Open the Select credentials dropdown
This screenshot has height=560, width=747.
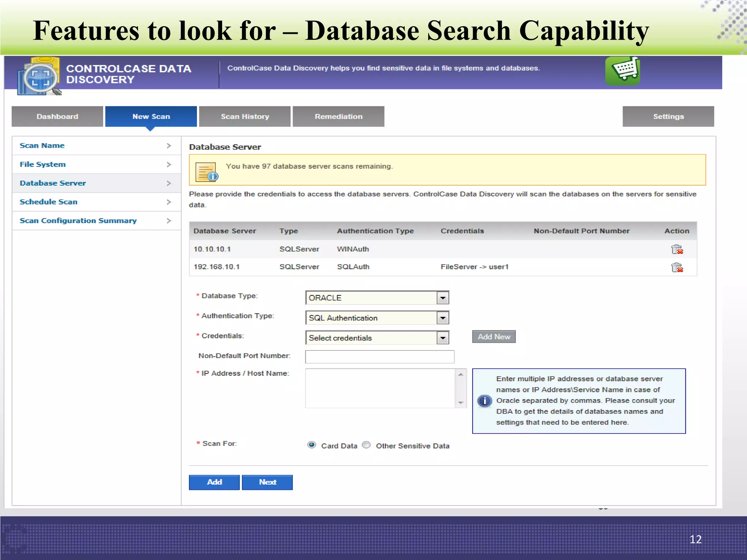tap(377, 338)
